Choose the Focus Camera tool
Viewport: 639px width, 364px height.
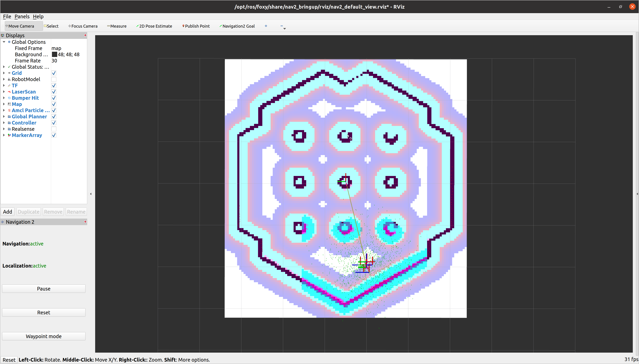pyautogui.click(x=83, y=26)
